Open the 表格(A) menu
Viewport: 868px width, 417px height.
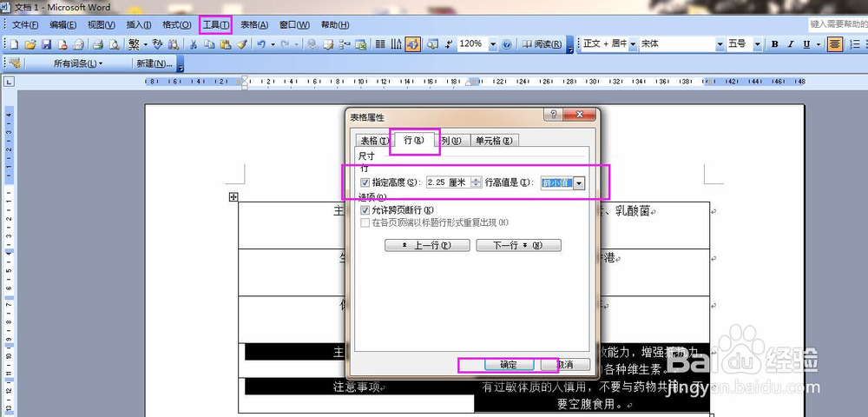(x=254, y=25)
